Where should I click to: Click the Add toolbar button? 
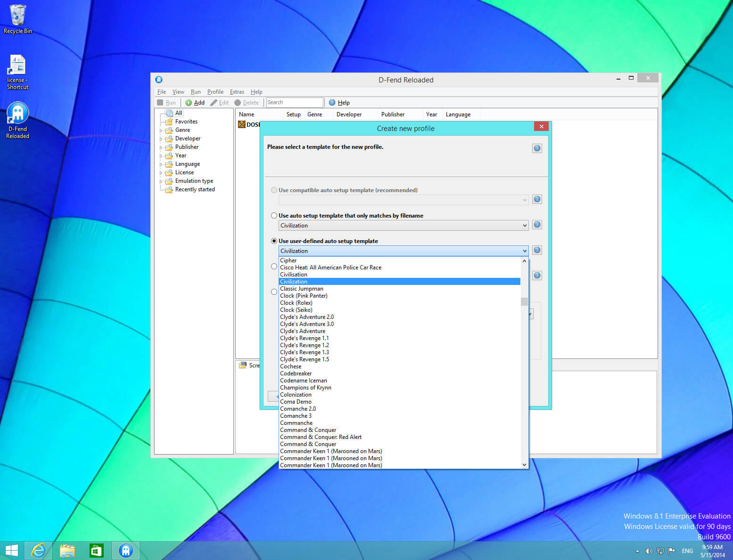pos(195,103)
